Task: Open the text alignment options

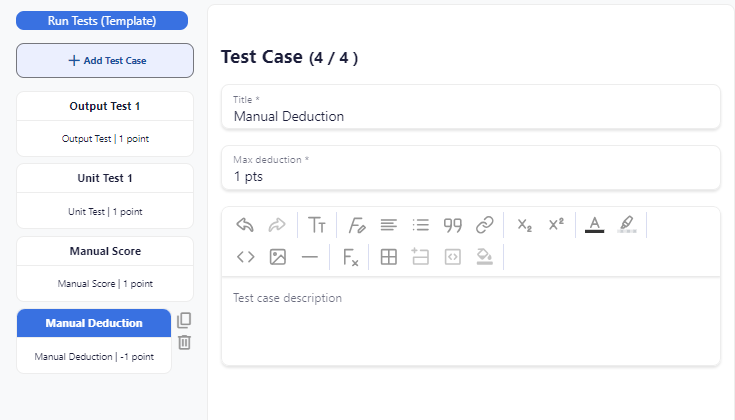Action: click(389, 225)
